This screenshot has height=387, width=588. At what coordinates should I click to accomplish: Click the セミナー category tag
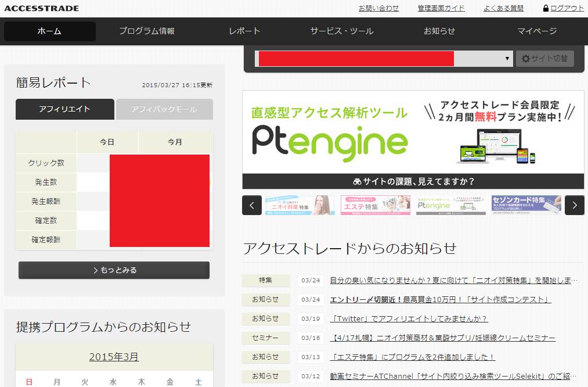265,338
